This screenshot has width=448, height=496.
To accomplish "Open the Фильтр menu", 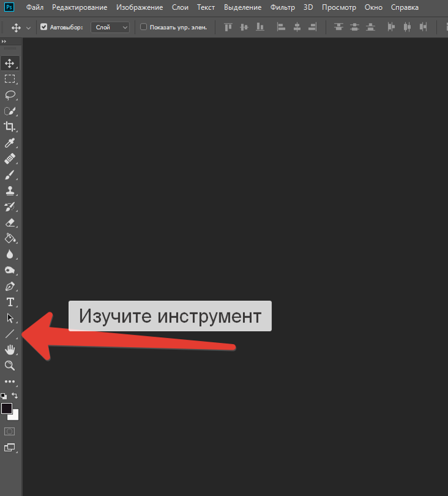I will tap(283, 7).
